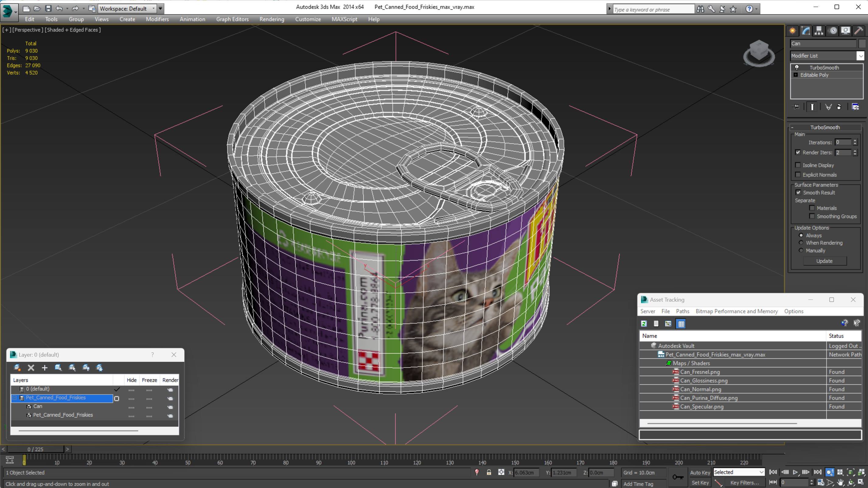
Task: Click the Selection Lock toggle padlock
Action: [489, 472]
